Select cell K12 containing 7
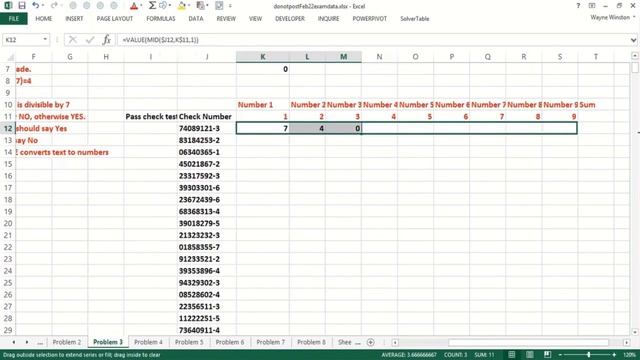This screenshot has height=360, width=640. click(x=262, y=128)
